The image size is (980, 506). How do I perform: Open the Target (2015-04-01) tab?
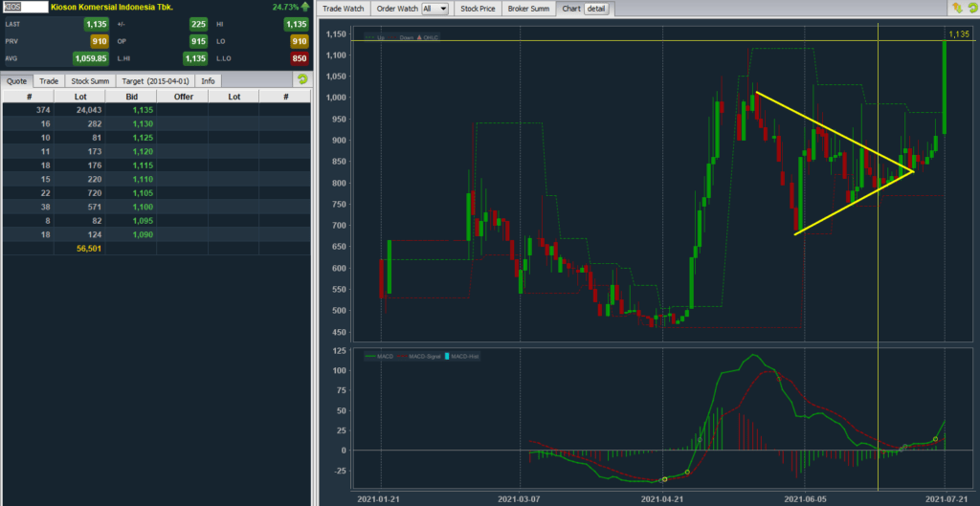pyautogui.click(x=156, y=81)
